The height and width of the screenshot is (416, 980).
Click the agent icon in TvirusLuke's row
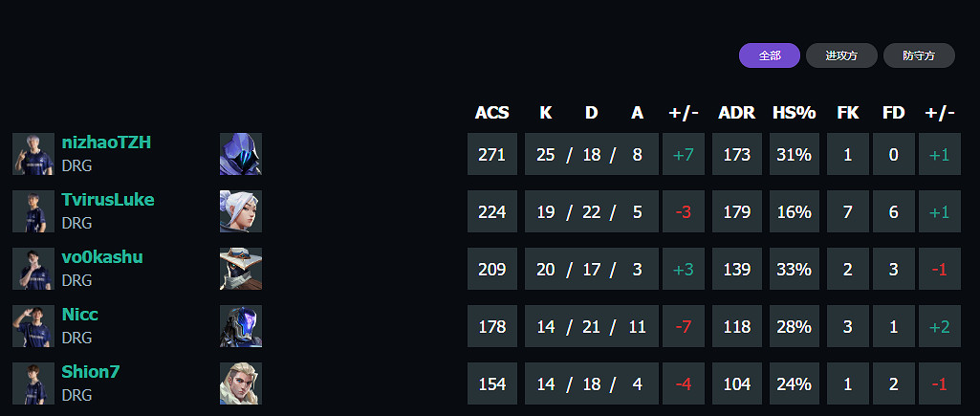click(x=241, y=211)
